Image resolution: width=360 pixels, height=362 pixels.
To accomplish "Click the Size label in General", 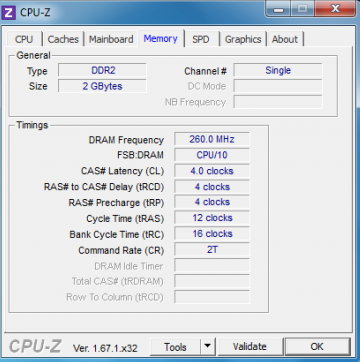I will 38,86.
